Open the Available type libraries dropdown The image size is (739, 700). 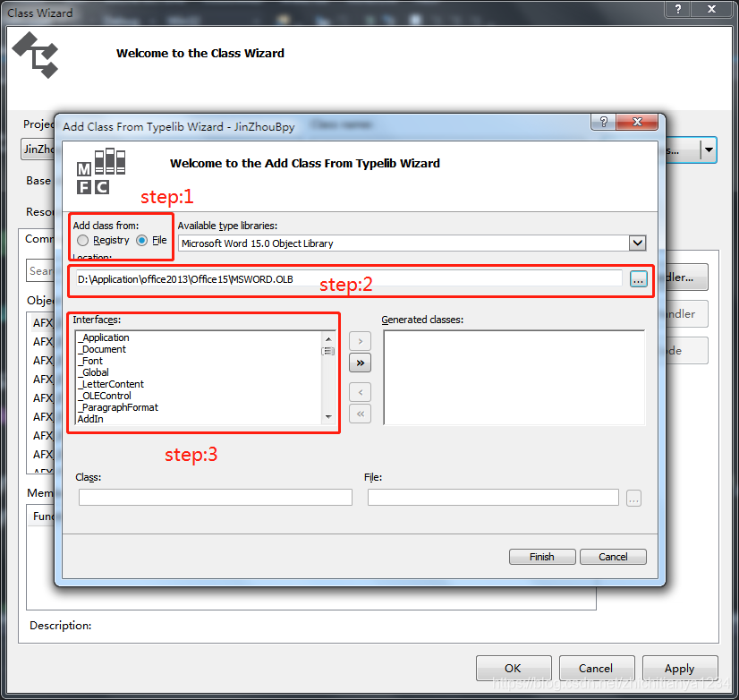pyautogui.click(x=637, y=243)
